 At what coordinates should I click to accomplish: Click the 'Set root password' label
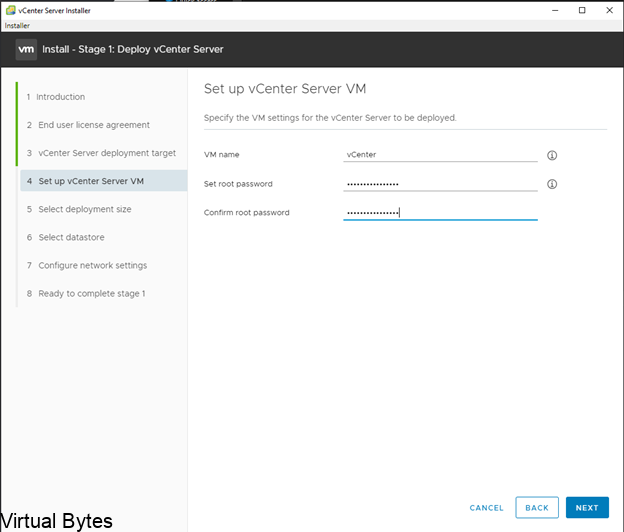tap(238, 184)
